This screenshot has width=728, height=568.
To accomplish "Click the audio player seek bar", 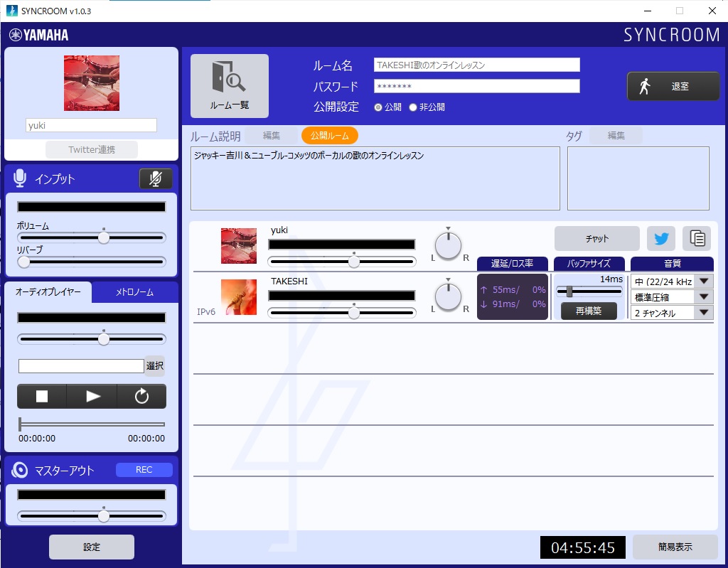I will [92, 424].
